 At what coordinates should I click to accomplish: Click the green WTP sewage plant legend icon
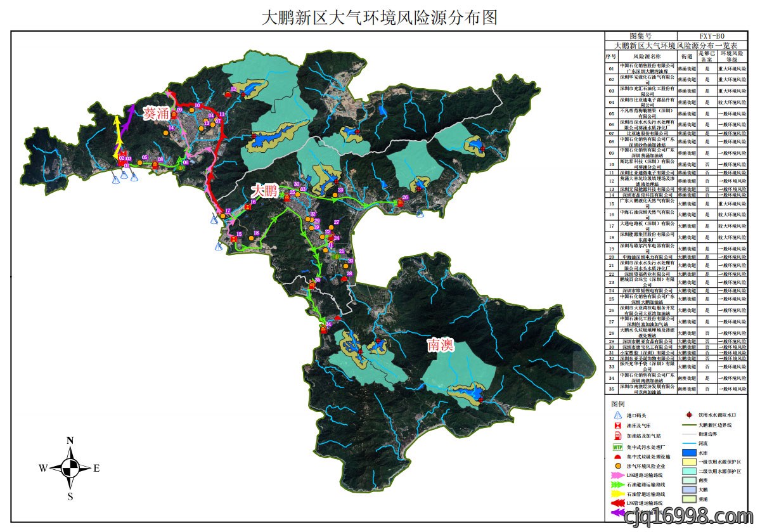(x=617, y=447)
